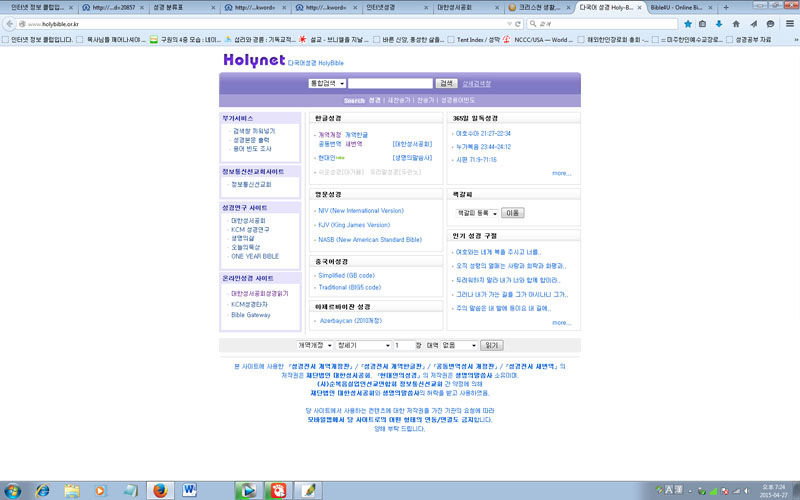Viewport: 800px width, 500px height.
Task: Open Microsoft Word from the taskbar
Action: click(190, 489)
